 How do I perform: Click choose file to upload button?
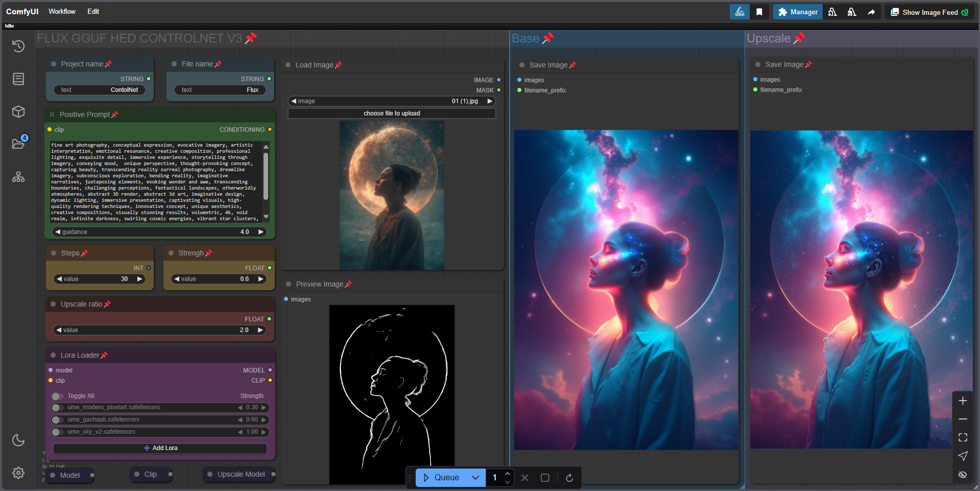392,113
